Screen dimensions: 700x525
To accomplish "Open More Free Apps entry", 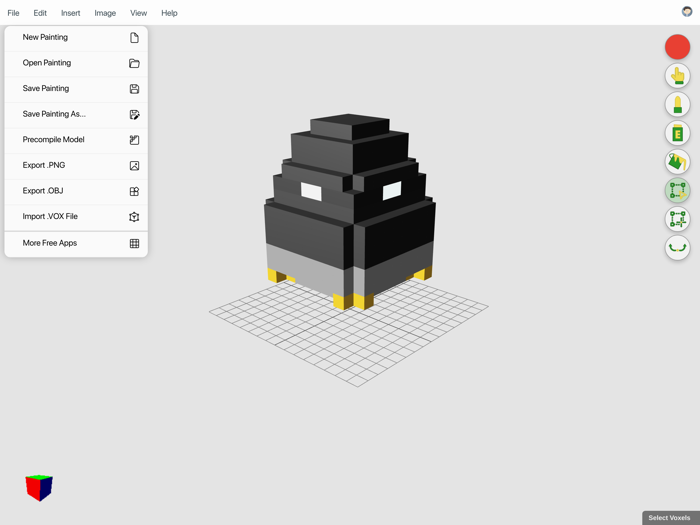I will point(76,243).
